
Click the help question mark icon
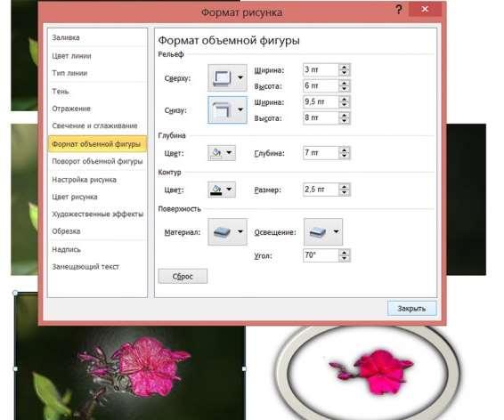coord(399,10)
